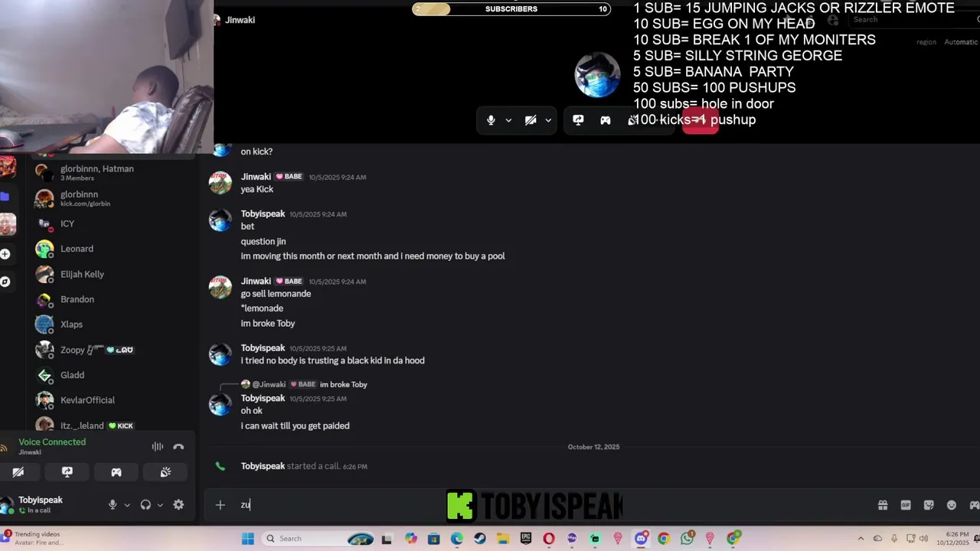Open DM with KevlarOfficial
The height and width of the screenshot is (551, 980).
[113, 400]
